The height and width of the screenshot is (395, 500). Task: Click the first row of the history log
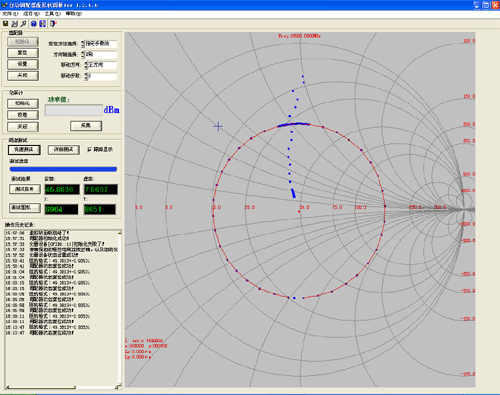pyautogui.click(x=37, y=233)
